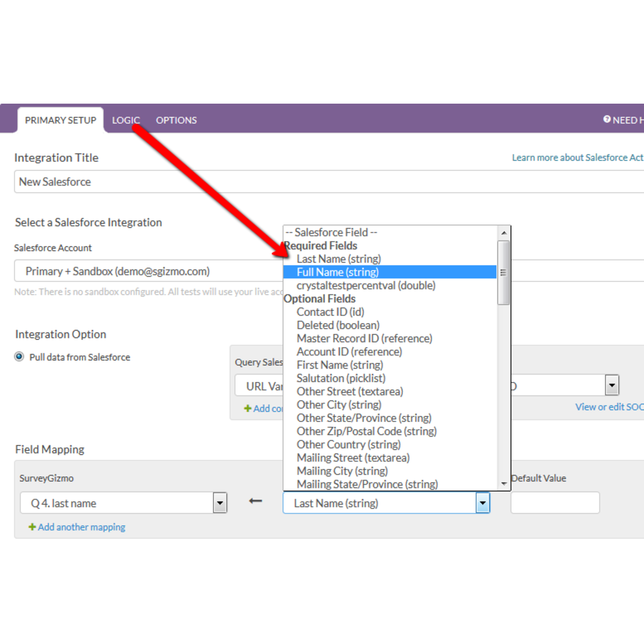Select Salutation (picklist) from the list
The width and height of the screenshot is (644, 644).
click(x=341, y=378)
